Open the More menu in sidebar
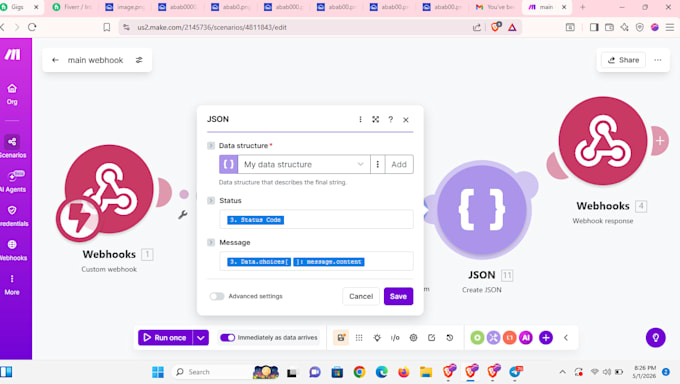The image size is (680, 384). (12, 285)
